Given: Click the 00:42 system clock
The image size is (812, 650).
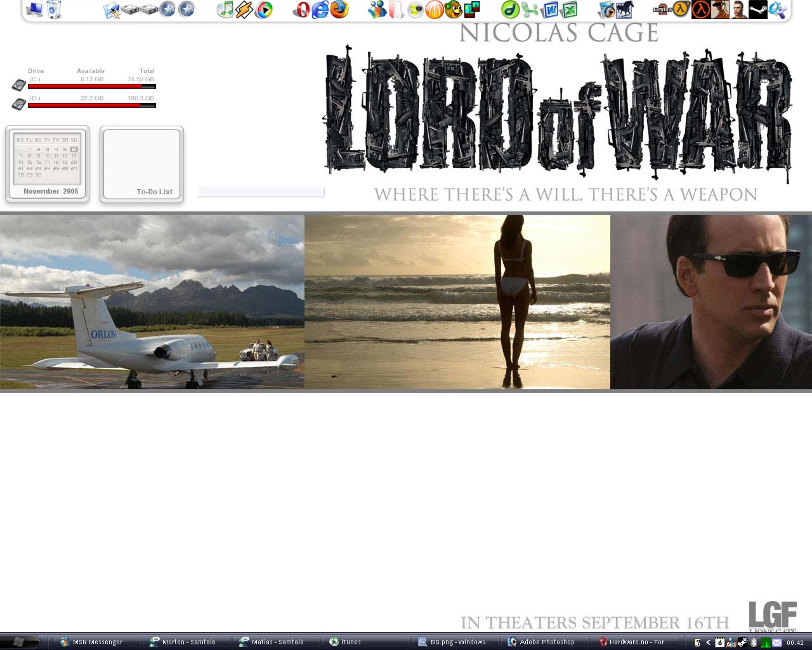Looking at the screenshot, I should (795, 642).
